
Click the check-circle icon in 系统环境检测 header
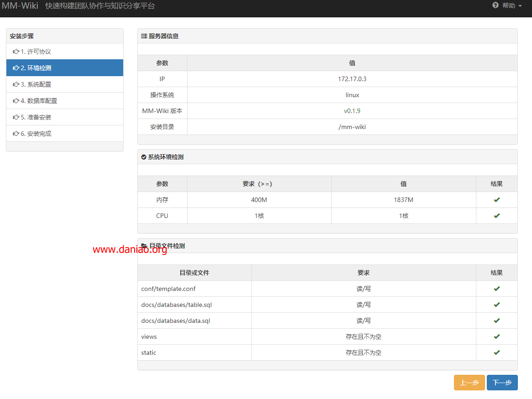coord(144,157)
